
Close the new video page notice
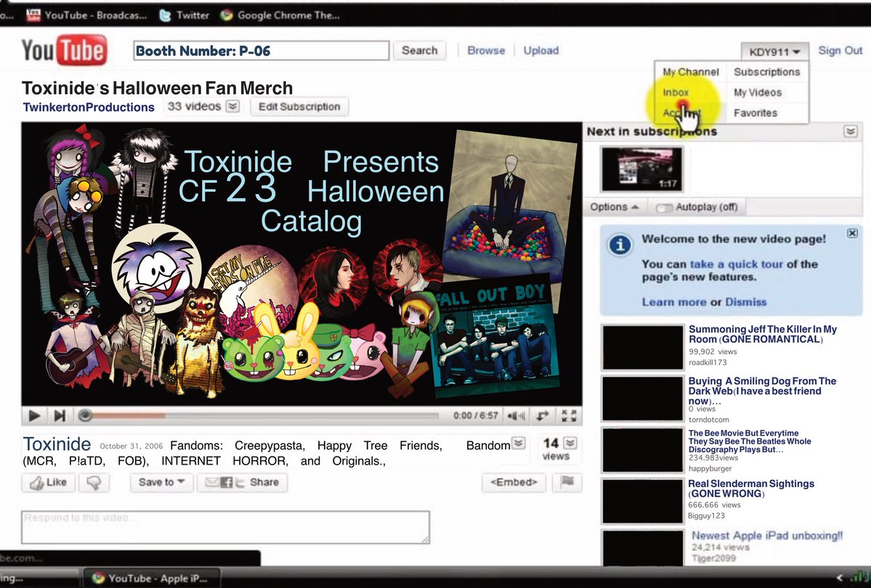coord(852,233)
